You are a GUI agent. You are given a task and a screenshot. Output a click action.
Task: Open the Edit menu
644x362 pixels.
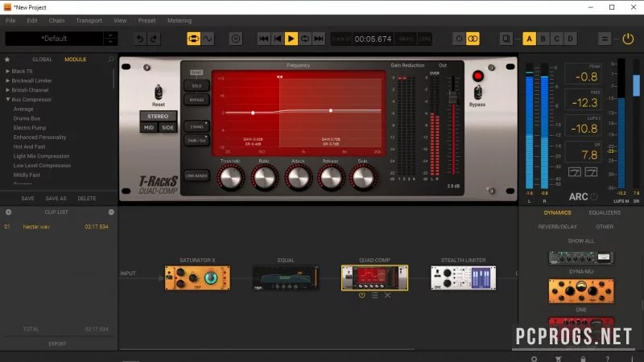click(x=32, y=21)
